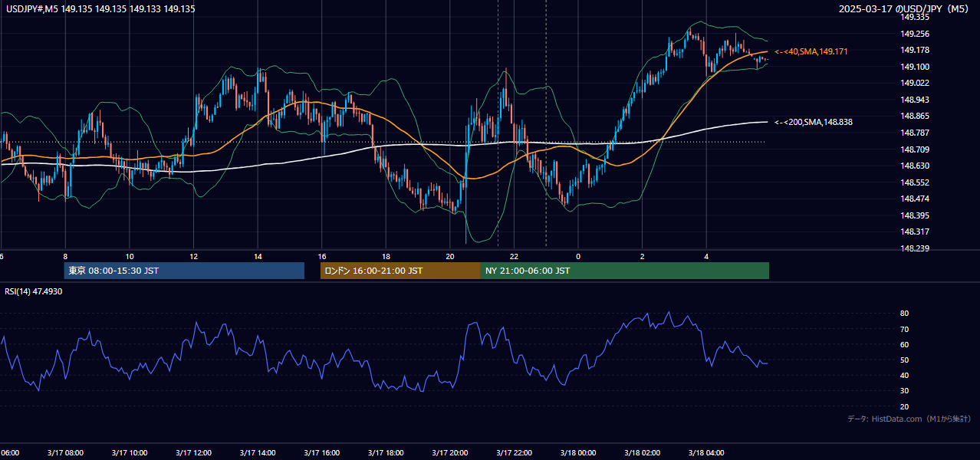Click price axis value 149.022
Viewport: 980px width, 460px height.
pos(915,83)
